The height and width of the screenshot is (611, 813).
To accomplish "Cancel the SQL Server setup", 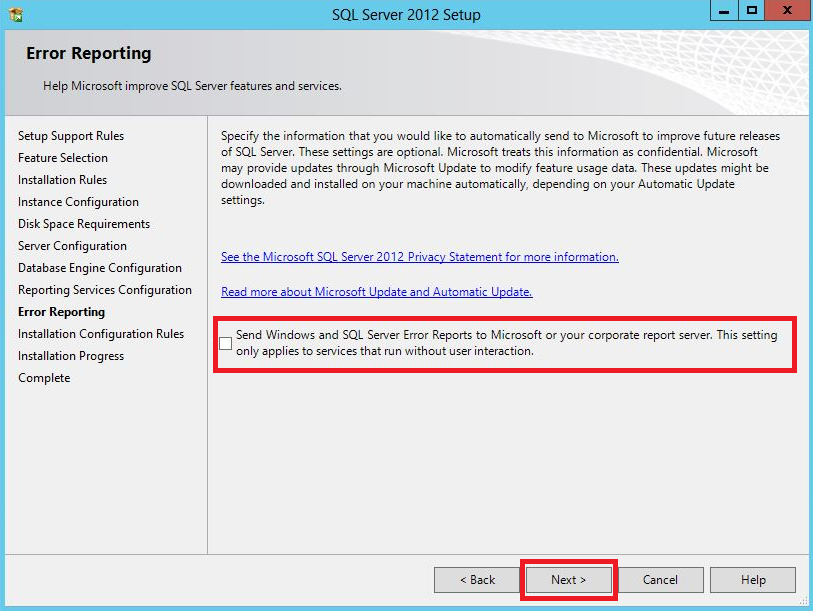I will pos(660,579).
